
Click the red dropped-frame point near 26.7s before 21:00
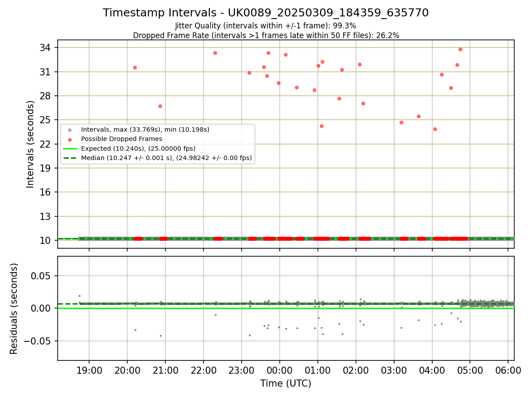pyautogui.click(x=160, y=106)
